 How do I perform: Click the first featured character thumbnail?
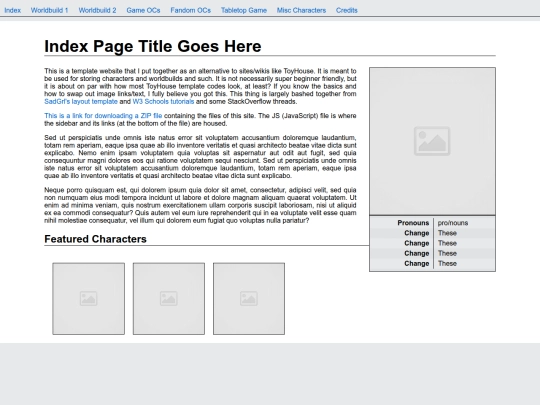[89, 299]
